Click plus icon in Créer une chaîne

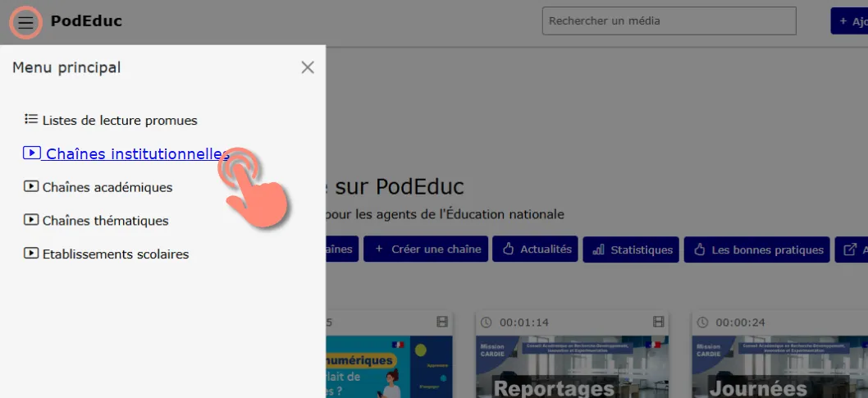coord(379,249)
